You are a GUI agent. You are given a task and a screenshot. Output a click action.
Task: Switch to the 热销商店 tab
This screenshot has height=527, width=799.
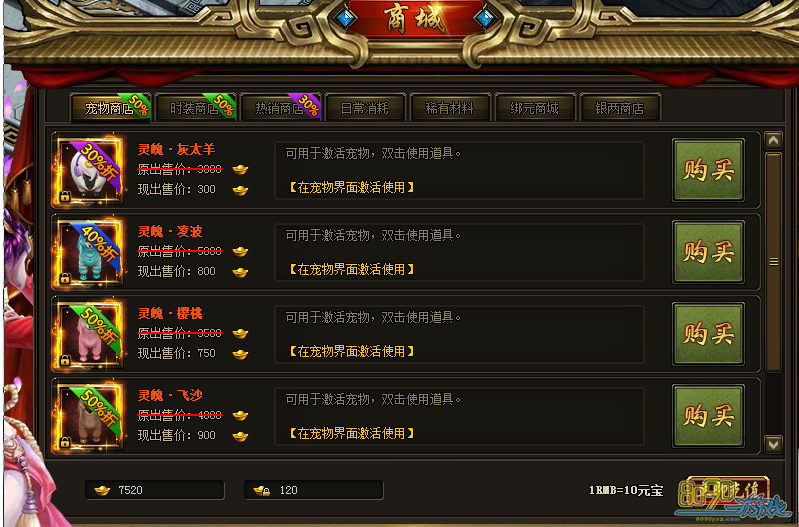coord(281,108)
